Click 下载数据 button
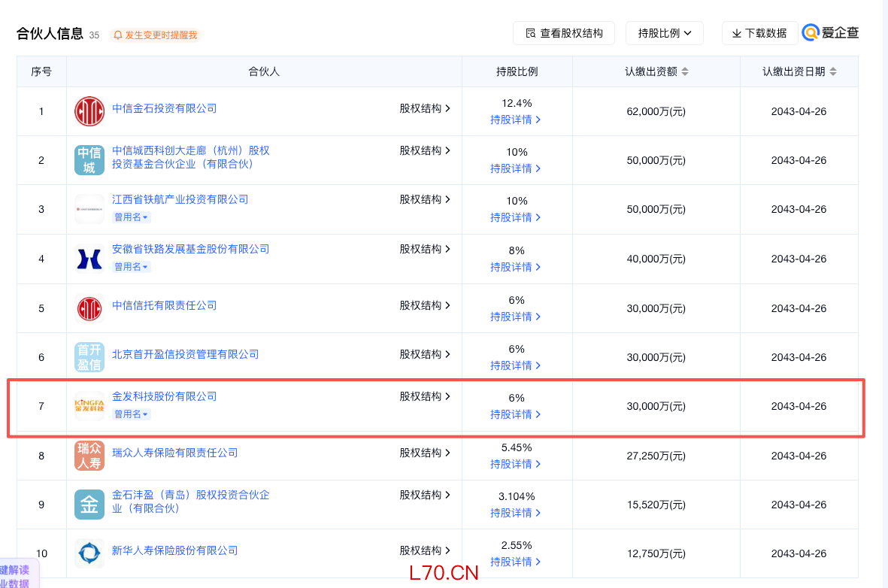 (x=759, y=33)
